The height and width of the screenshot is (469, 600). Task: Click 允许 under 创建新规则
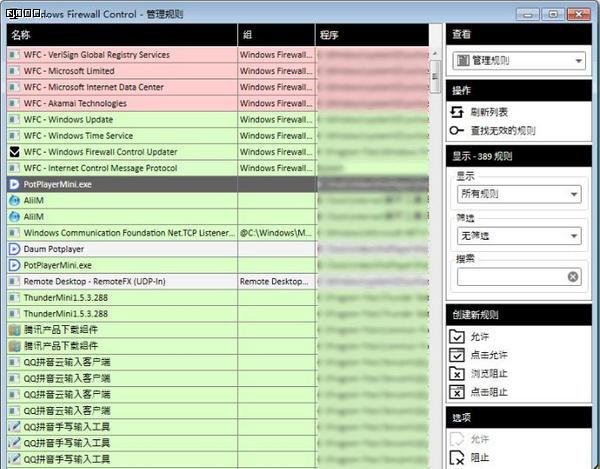(479, 337)
